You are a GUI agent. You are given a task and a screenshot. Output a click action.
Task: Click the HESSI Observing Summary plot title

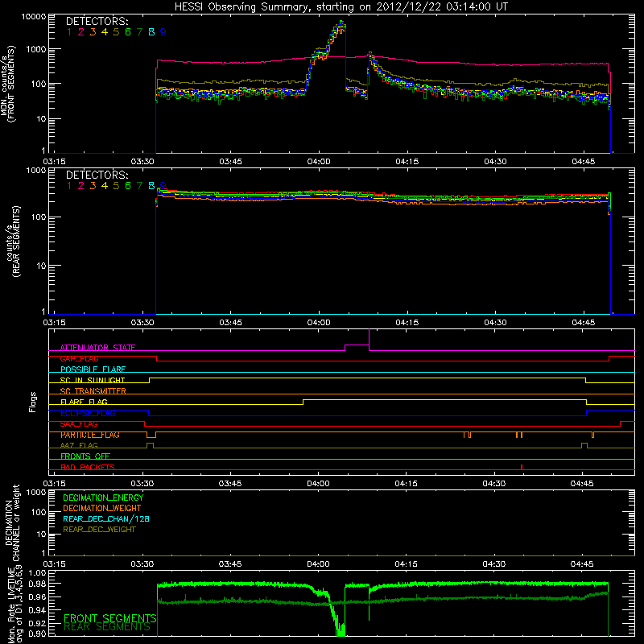[341, 6]
